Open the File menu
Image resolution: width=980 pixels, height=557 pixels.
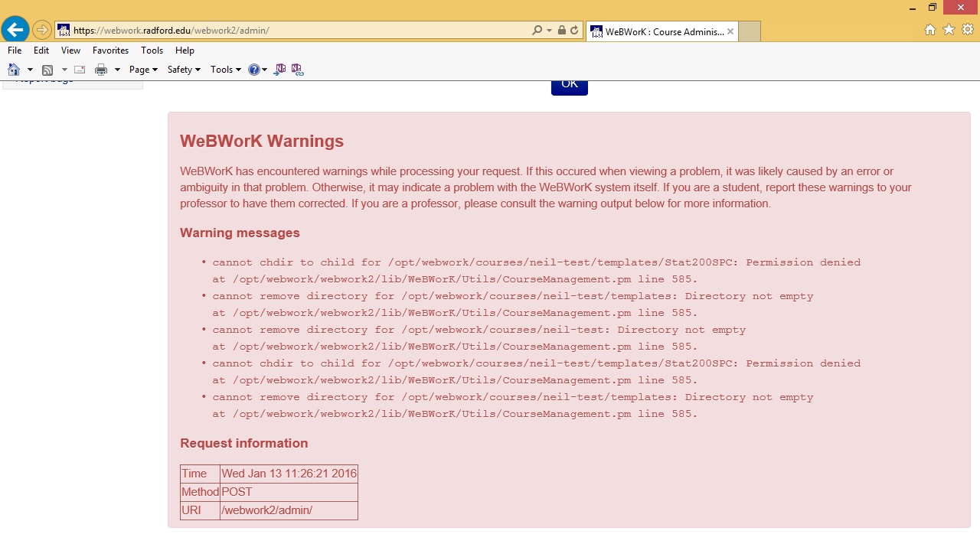15,50
